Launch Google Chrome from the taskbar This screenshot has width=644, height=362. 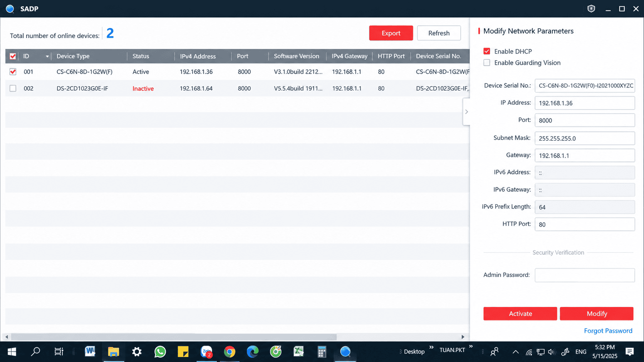point(230,351)
